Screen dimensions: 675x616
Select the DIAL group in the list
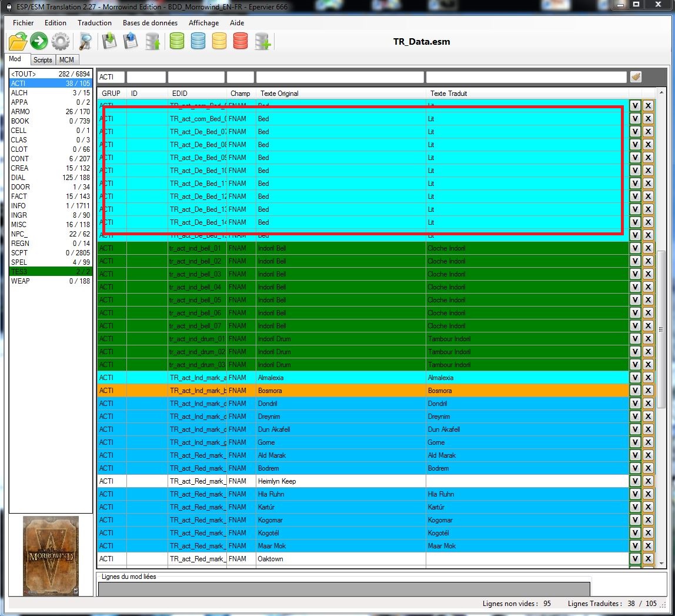(51, 178)
